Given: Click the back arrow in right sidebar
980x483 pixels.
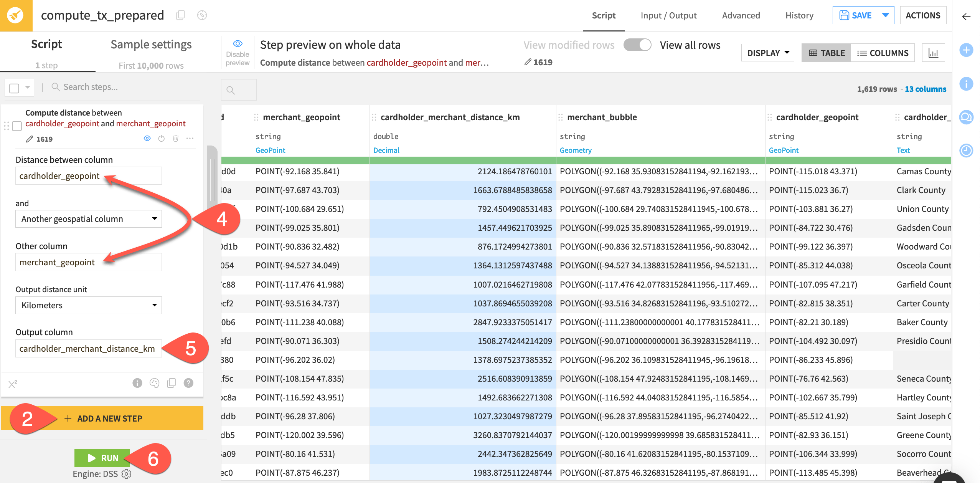Looking at the screenshot, I should pos(966,17).
